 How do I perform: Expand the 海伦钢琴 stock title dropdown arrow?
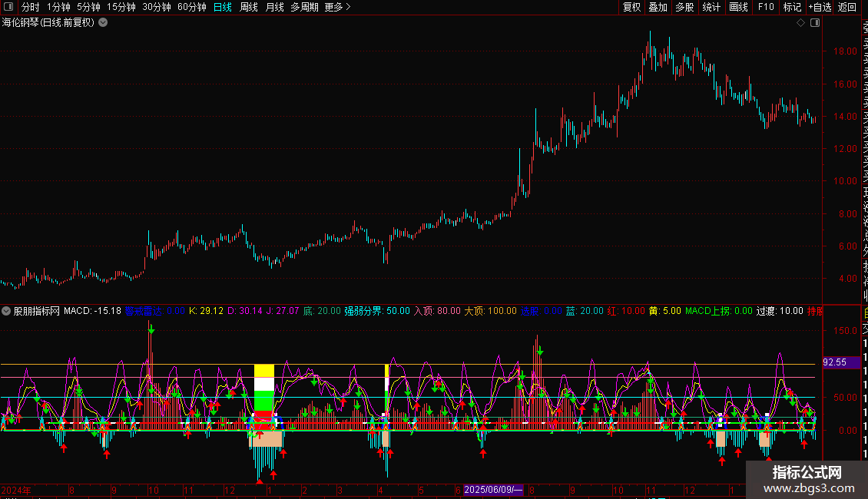click(103, 23)
